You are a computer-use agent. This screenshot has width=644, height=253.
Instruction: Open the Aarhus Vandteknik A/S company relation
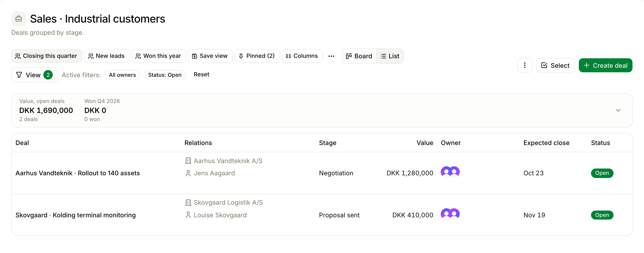coord(228,161)
